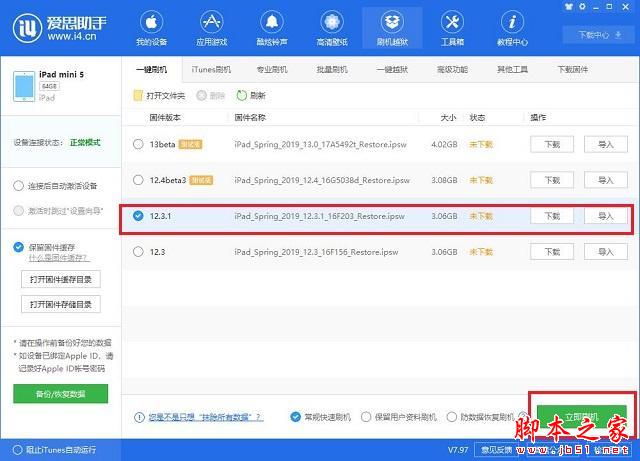The height and width of the screenshot is (461, 640).
Task: Click iPad_Spring_2019_12.4_16G5038d_Restore.ipsw file name
Action: [322, 180]
